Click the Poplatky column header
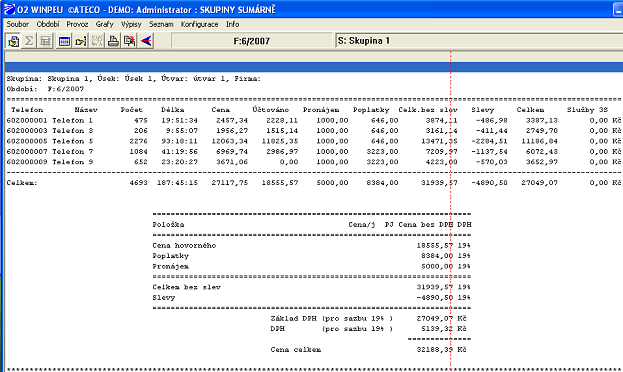The width and height of the screenshot is (623, 372). tap(371, 110)
